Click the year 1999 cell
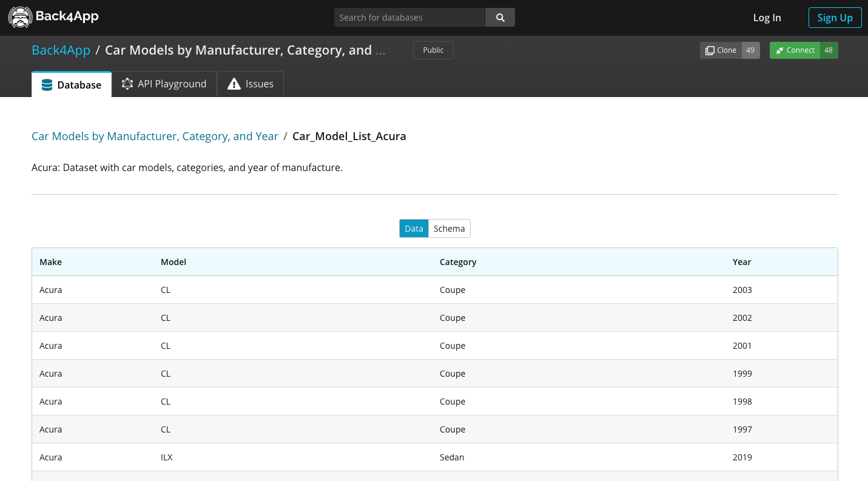868x481 pixels. tap(742, 374)
